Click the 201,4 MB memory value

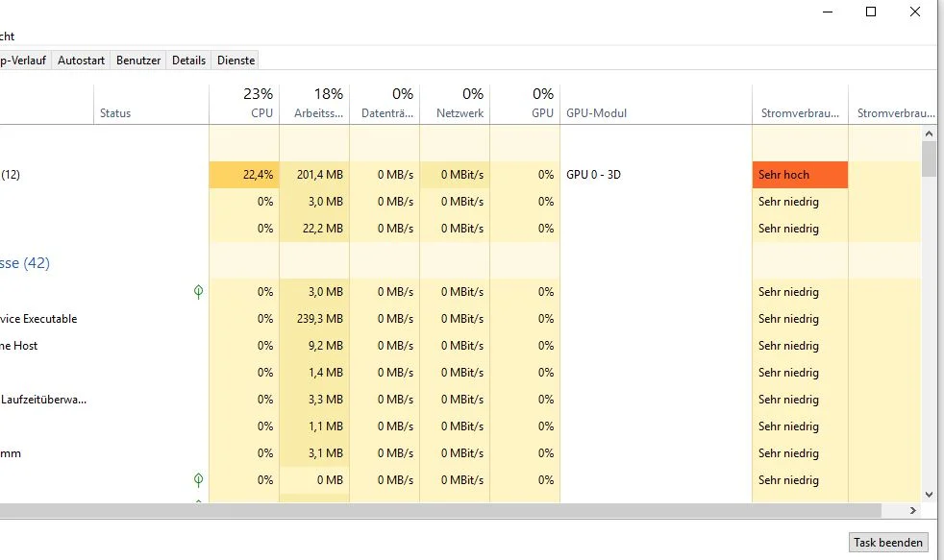320,175
